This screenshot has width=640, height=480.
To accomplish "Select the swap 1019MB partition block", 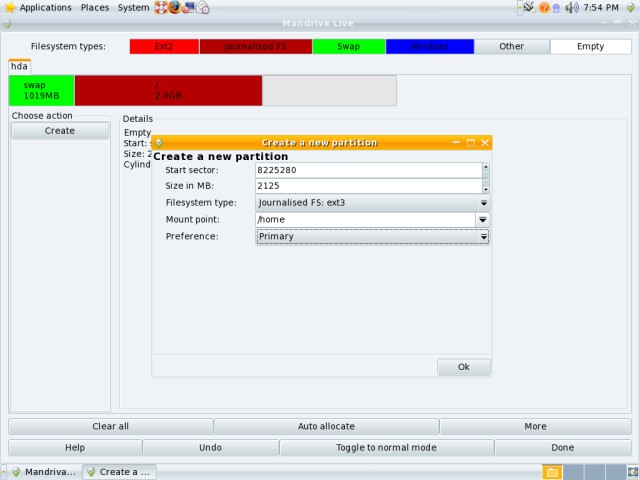I will [41, 90].
